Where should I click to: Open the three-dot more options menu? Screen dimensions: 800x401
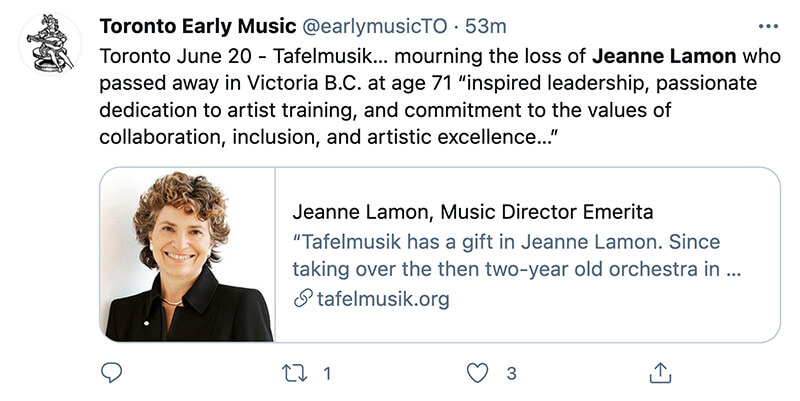click(x=768, y=26)
